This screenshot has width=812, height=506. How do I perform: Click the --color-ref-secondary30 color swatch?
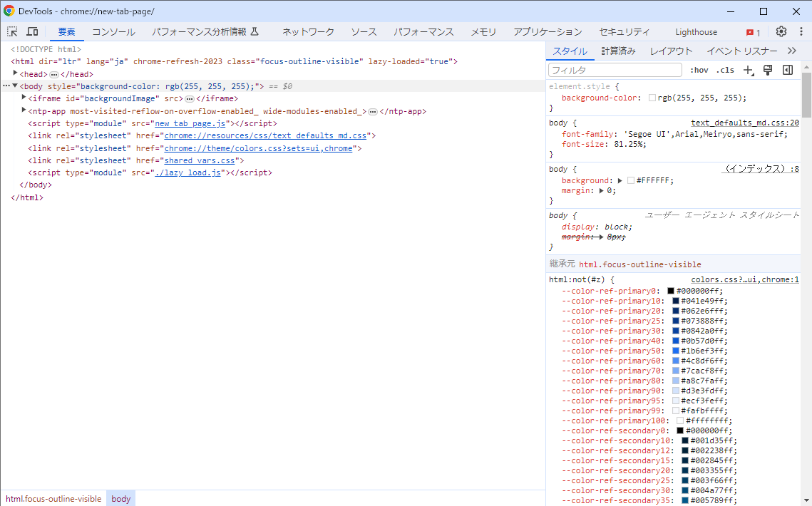[684, 490]
